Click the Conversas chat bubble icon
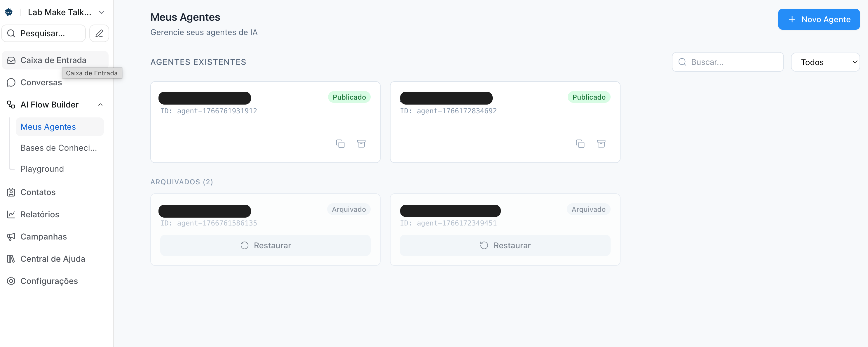 click(x=11, y=82)
